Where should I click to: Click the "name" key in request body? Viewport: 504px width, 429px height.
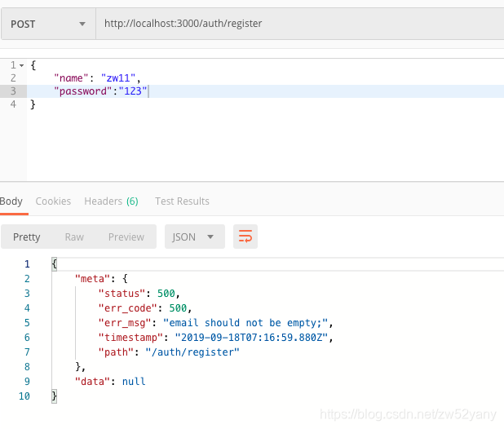click(71, 78)
